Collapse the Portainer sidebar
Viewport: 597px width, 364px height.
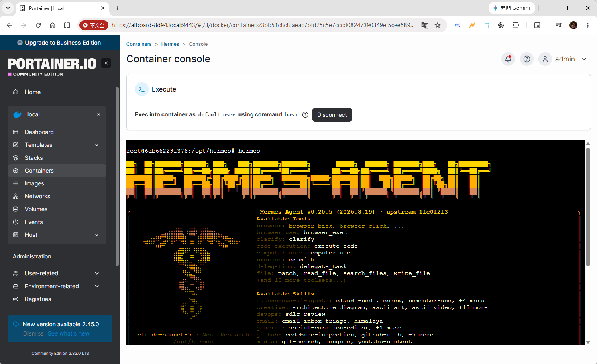tap(106, 63)
